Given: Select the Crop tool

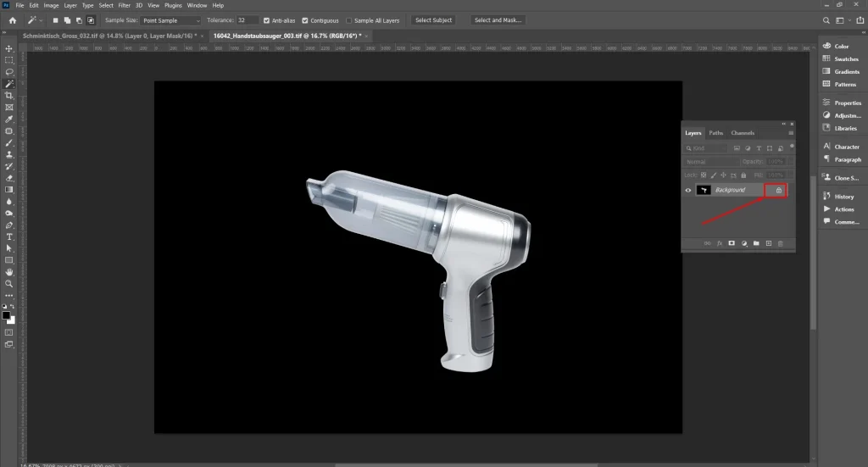Looking at the screenshot, I should pyautogui.click(x=9, y=96).
